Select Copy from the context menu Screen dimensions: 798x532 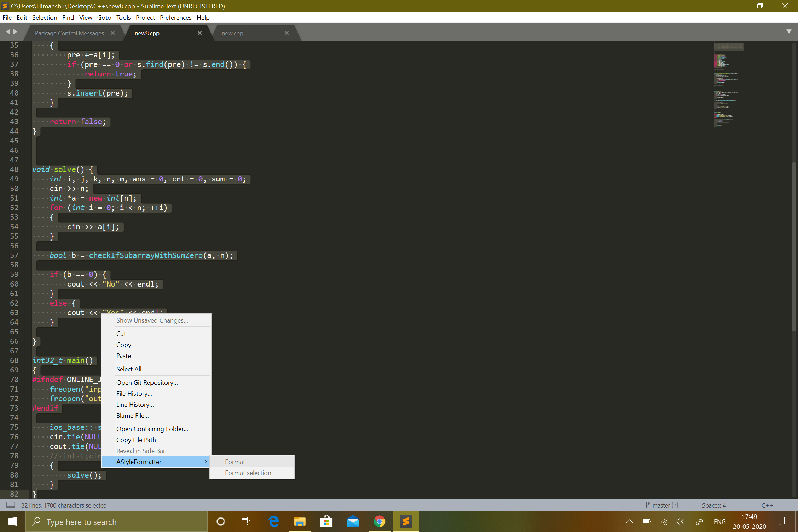[123, 345]
